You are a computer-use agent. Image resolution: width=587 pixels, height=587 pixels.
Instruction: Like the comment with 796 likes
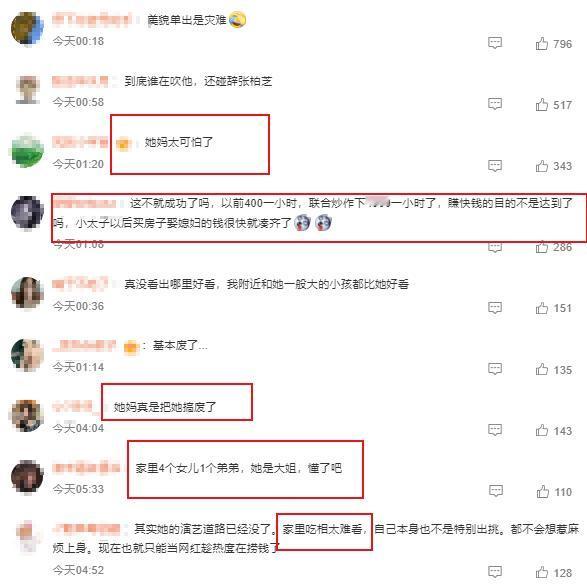542,44
